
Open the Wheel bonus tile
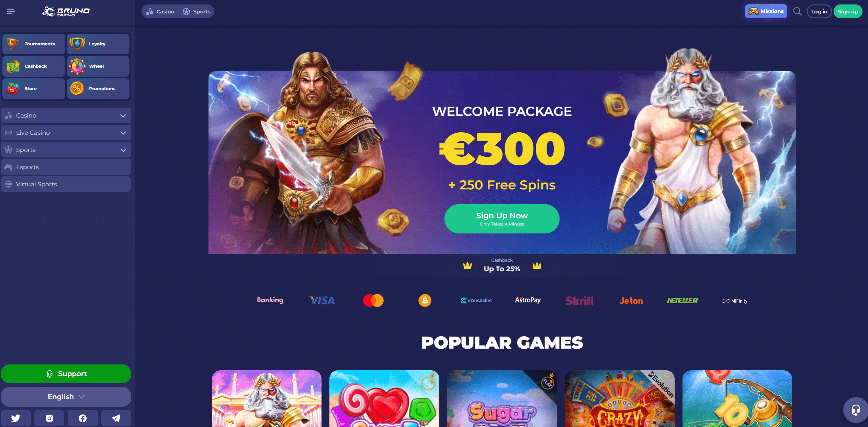[x=98, y=66]
